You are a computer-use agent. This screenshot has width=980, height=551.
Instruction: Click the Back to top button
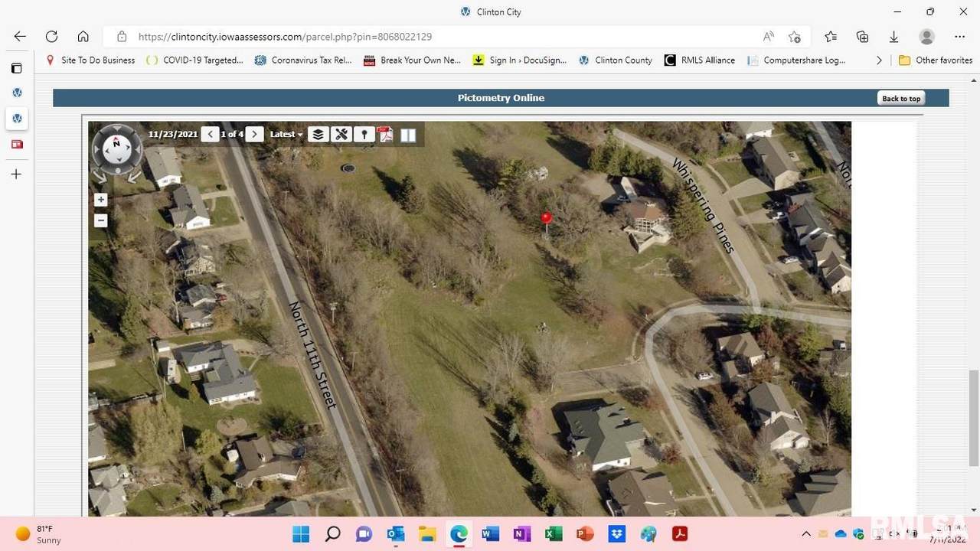pos(900,98)
